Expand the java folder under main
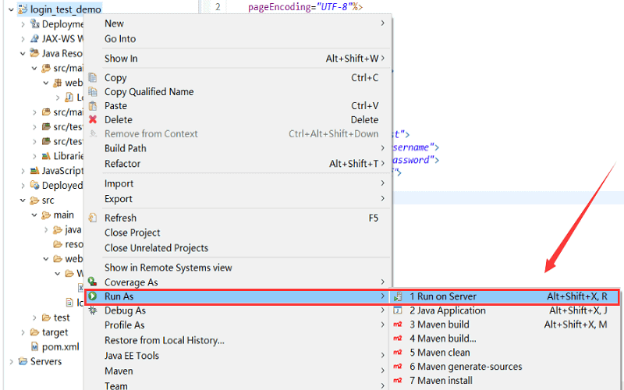This screenshot has height=390, width=624. 46,230
